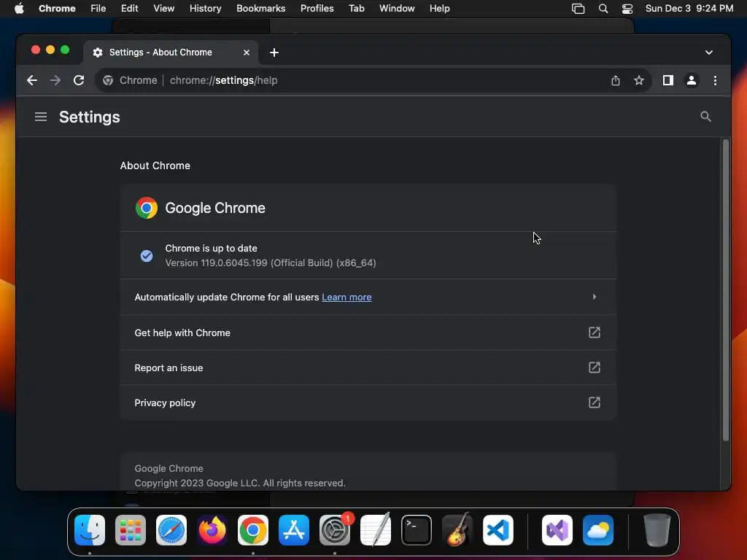Click the About Chrome heading

pyautogui.click(x=155, y=166)
